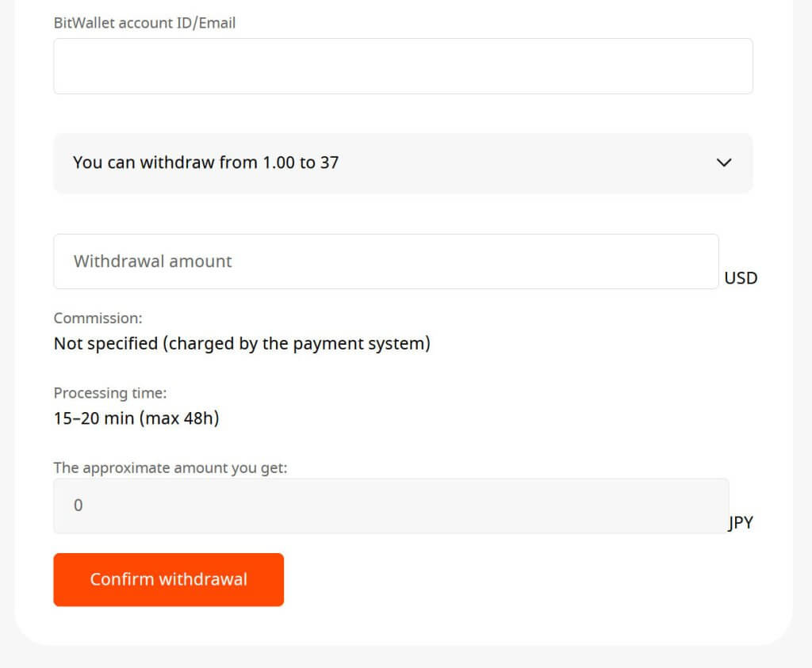Click the "(max 48h)" portion of processing time
The width and height of the screenshot is (812, 668).
180,418
